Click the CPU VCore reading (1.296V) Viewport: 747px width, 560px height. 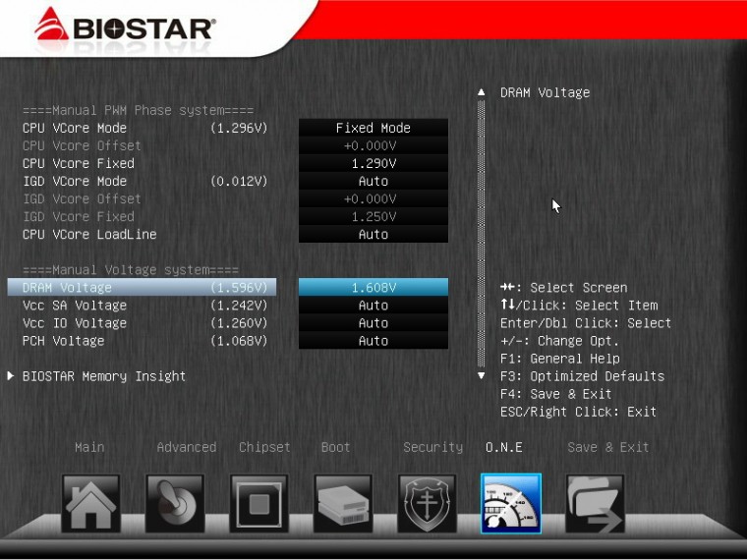tap(239, 128)
